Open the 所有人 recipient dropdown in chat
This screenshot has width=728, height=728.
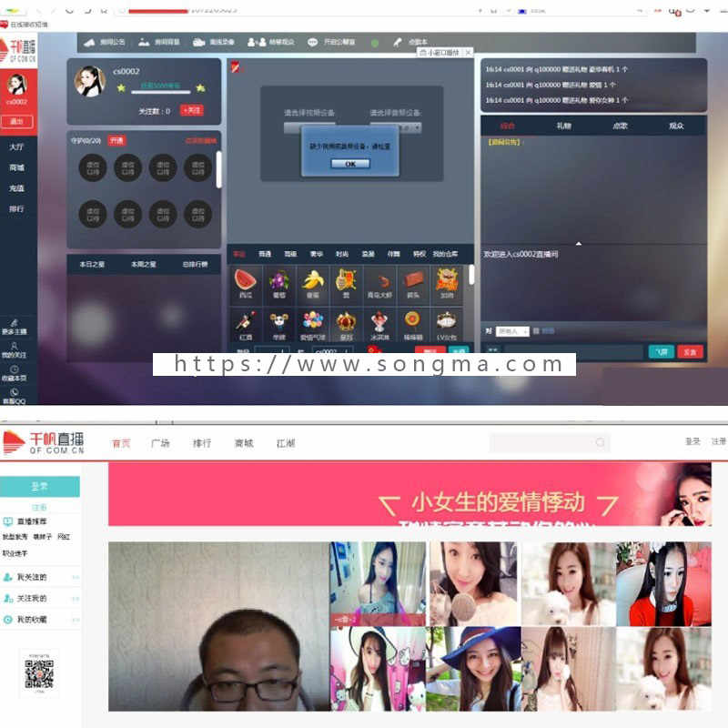point(512,331)
